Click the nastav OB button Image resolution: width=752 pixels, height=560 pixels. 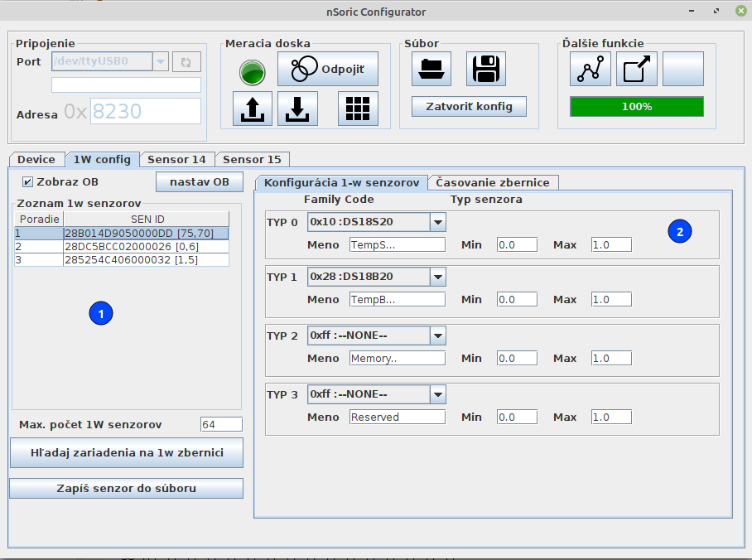(200, 182)
